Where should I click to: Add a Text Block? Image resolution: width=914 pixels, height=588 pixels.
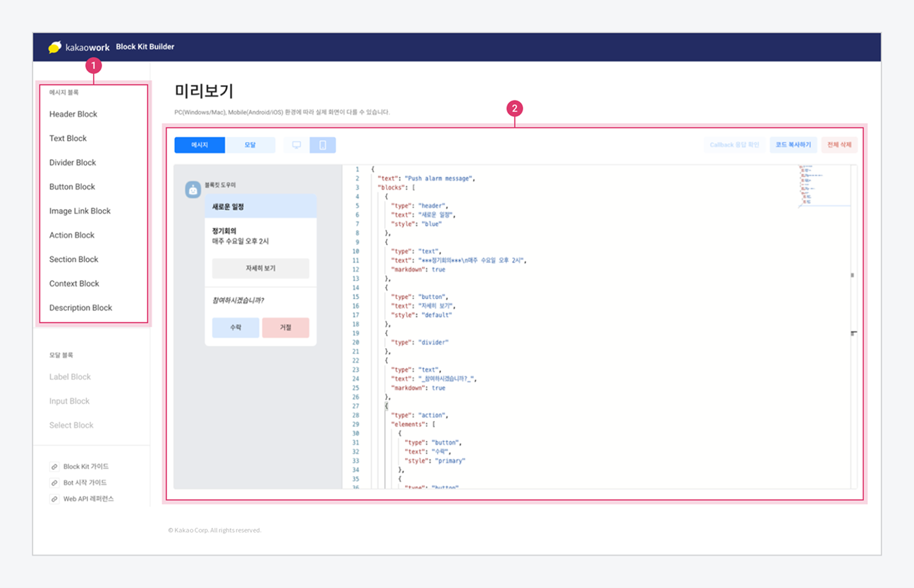(x=68, y=138)
